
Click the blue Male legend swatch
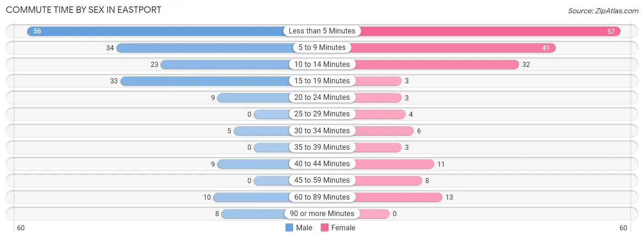(x=289, y=228)
